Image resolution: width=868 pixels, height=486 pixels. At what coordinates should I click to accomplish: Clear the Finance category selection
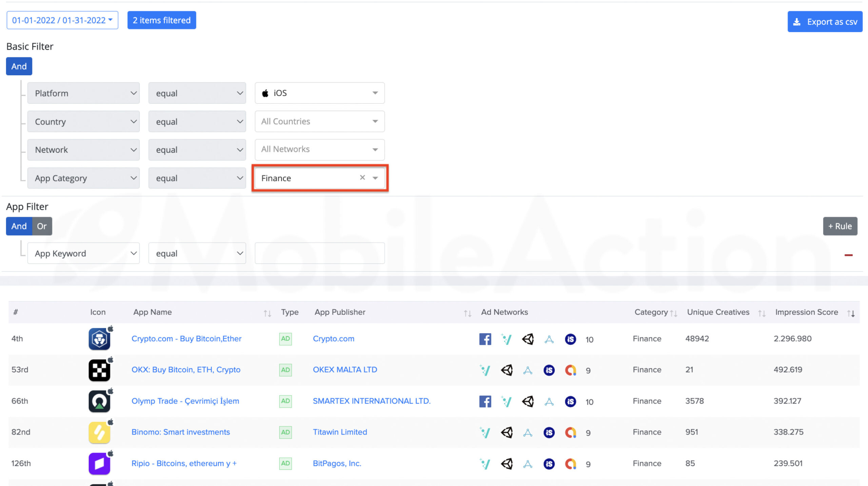362,177
